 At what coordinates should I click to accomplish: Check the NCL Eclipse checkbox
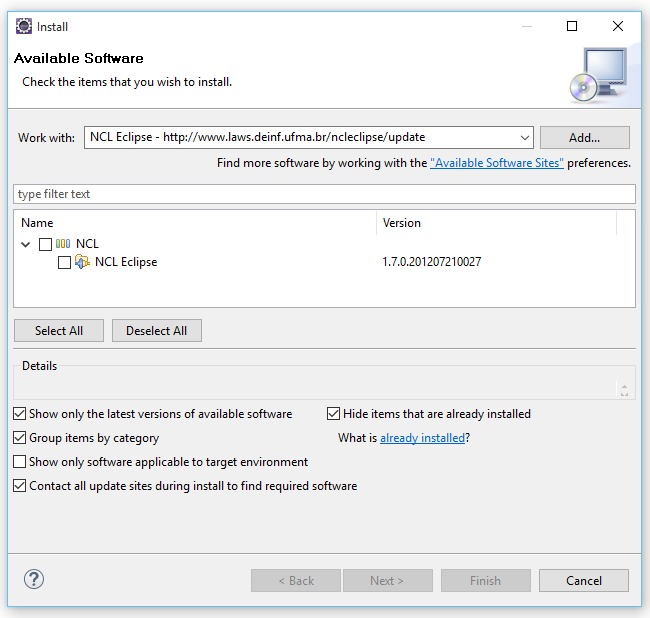(x=64, y=262)
